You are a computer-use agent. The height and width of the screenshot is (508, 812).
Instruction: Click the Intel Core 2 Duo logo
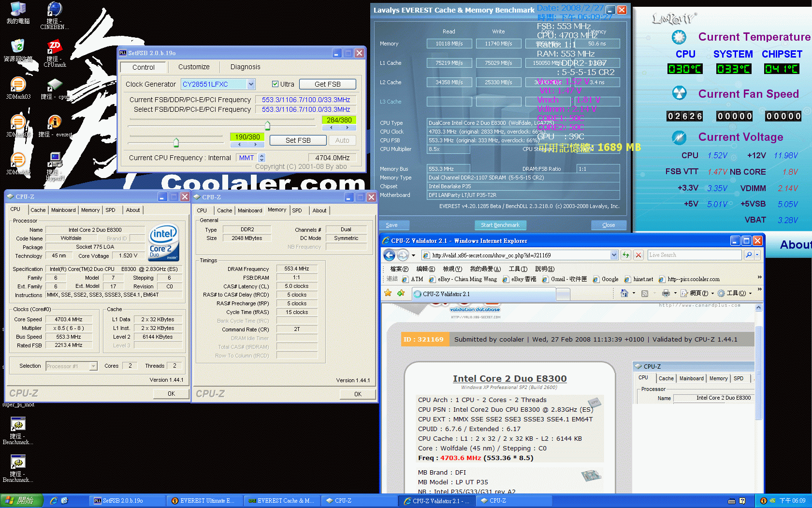(164, 242)
